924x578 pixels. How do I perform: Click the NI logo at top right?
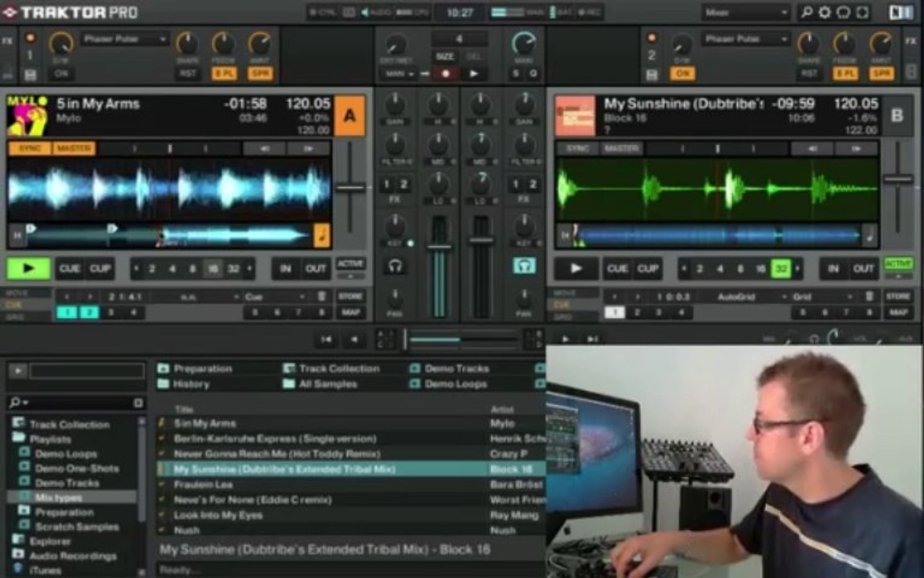coord(901,12)
